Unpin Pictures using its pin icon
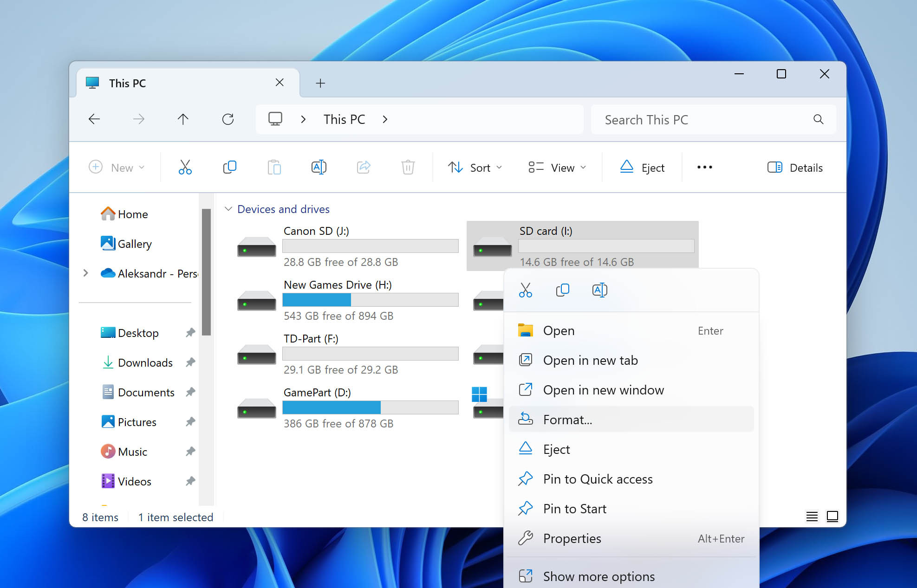Viewport: 917px width, 588px height. click(x=190, y=422)
